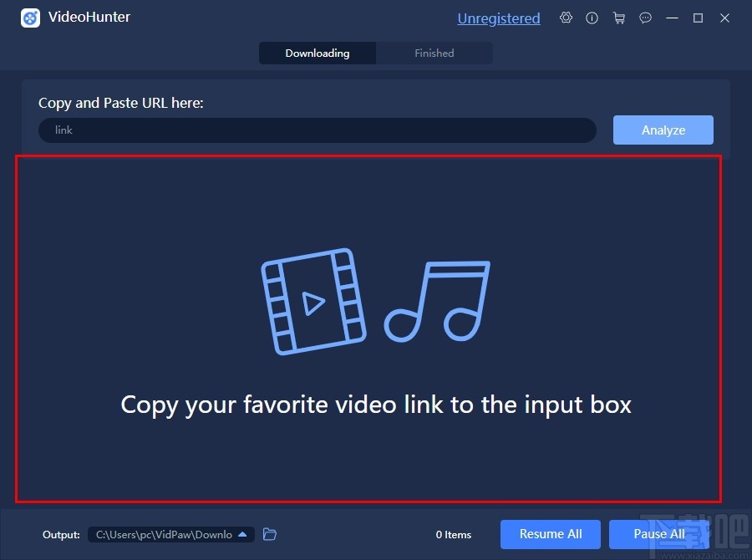
Task: Click inside the link input box
Action: pos(318,130)
